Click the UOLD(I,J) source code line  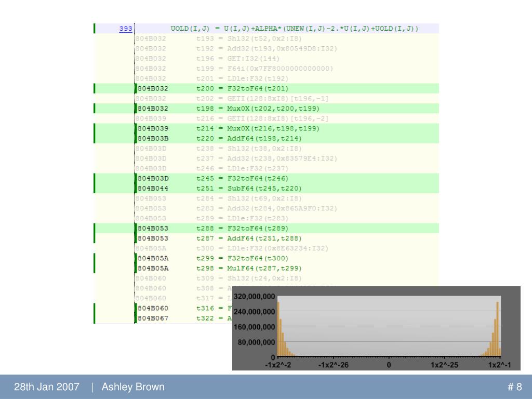(x=294, y=29)
